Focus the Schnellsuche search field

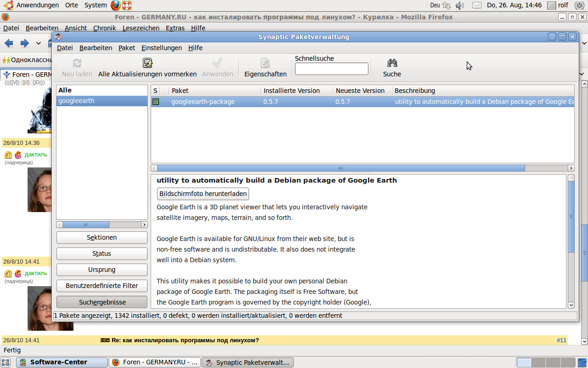(332, 69)
